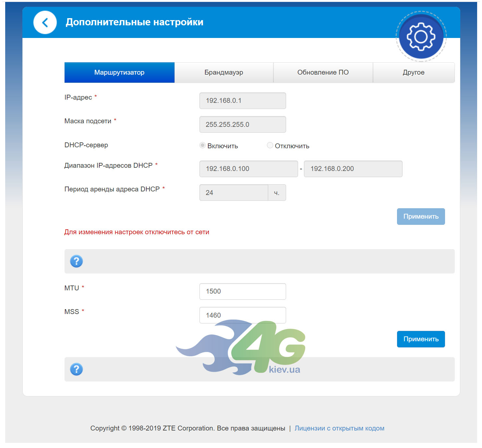Click the settings gear icon

click(421, 37)
